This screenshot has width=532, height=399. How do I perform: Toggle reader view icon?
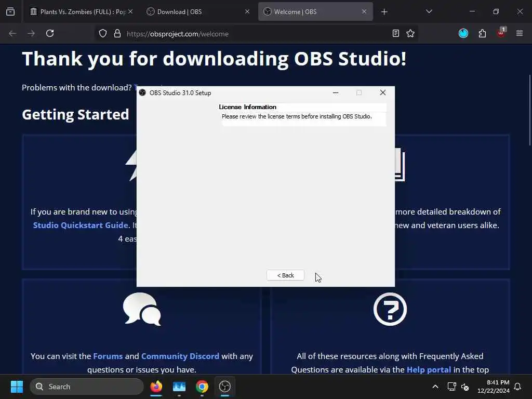[395, 33]
